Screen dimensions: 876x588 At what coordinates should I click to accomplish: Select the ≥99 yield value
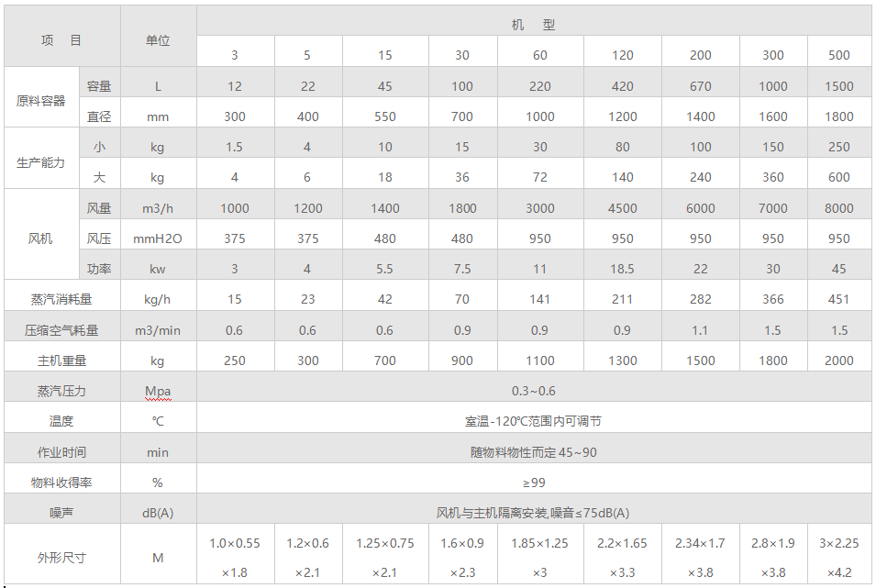pyautogui.click(x=533, y=483)
